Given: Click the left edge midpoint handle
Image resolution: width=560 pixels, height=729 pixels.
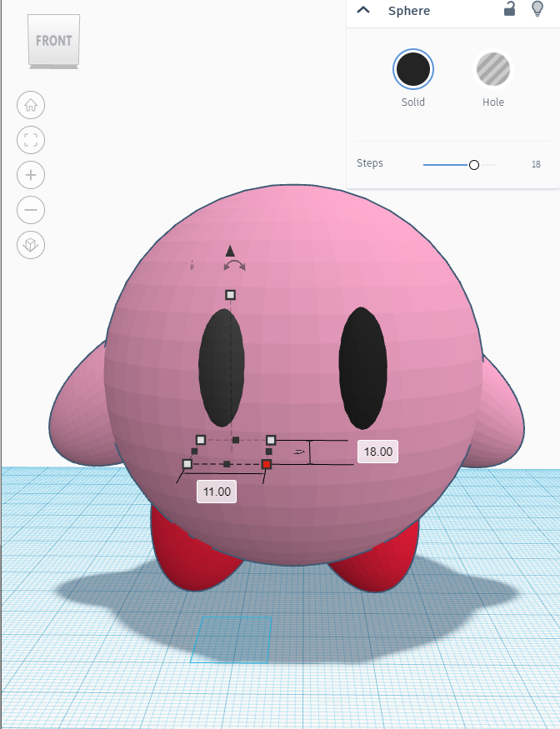Looking at the screenshot, I should coord(194,451).
